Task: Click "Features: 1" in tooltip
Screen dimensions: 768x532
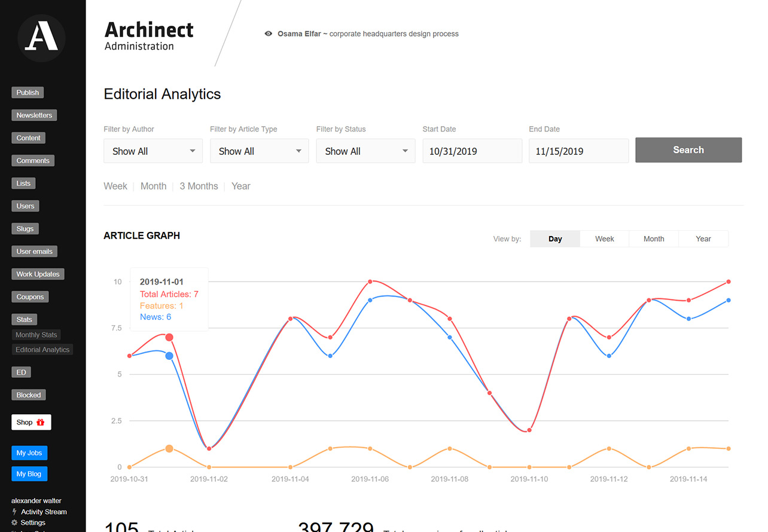Action: tap(161, 305)
